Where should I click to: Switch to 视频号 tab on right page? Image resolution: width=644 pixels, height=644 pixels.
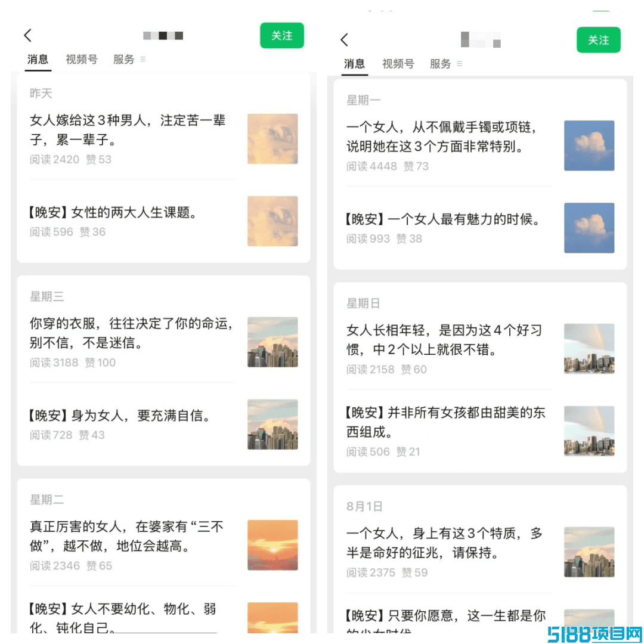[x=398, y=64]
